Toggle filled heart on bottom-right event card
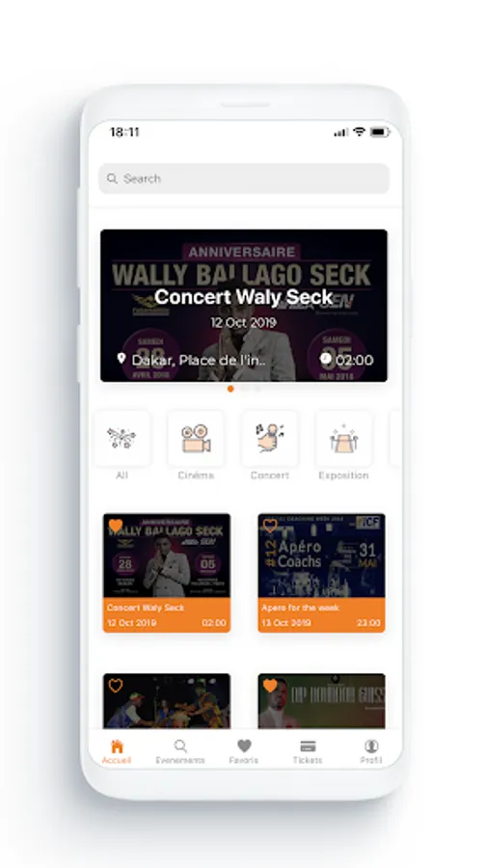The width and height of the screenshot is (488, 868). point(270,686)
